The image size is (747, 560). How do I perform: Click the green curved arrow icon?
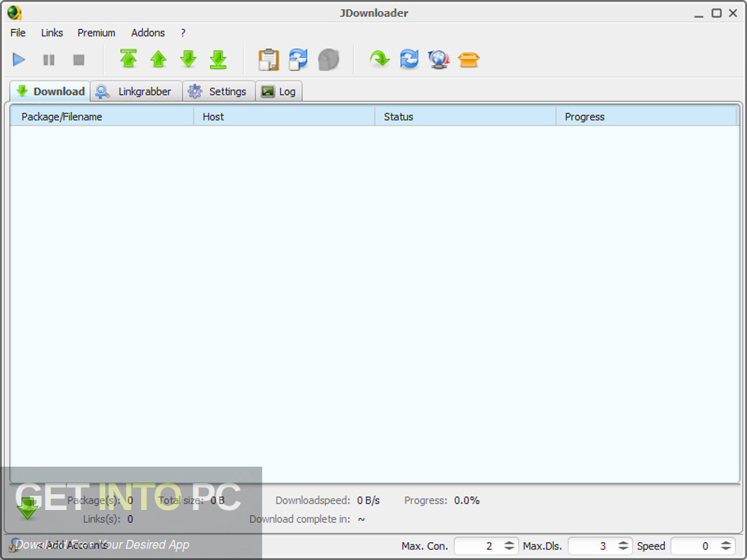[379, 59]
